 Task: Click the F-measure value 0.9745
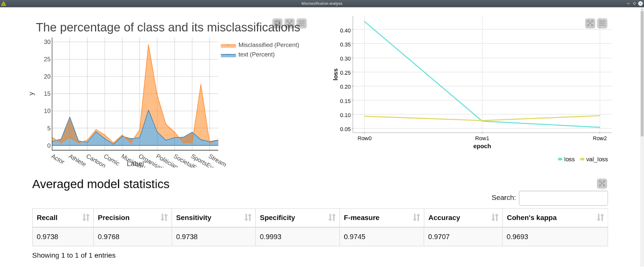tap(354, 237)
